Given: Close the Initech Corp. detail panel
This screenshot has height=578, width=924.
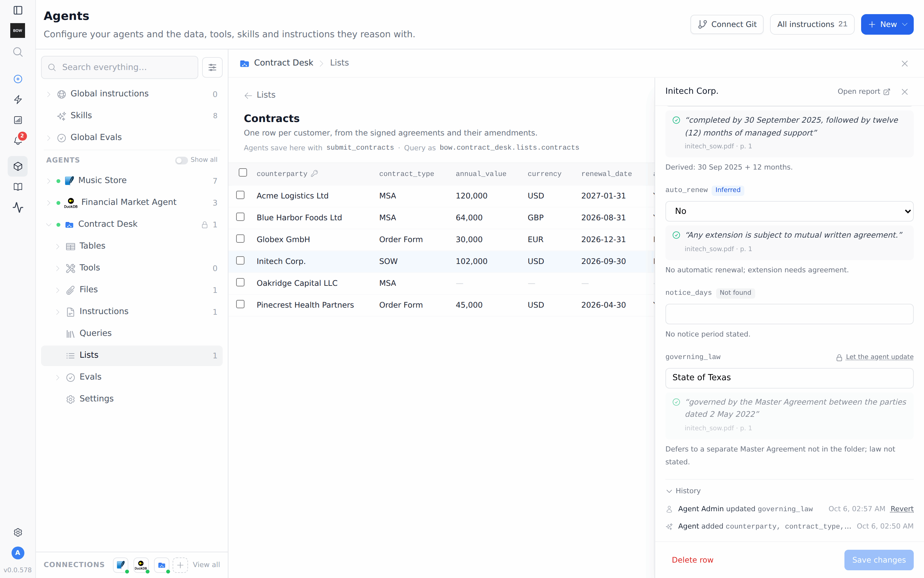Looking at the screenshot, I should point(904,92).
